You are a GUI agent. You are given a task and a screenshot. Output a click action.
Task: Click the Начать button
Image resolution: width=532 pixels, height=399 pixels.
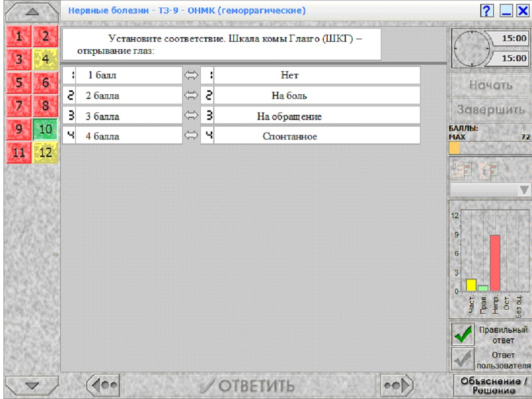coord(491,84)
